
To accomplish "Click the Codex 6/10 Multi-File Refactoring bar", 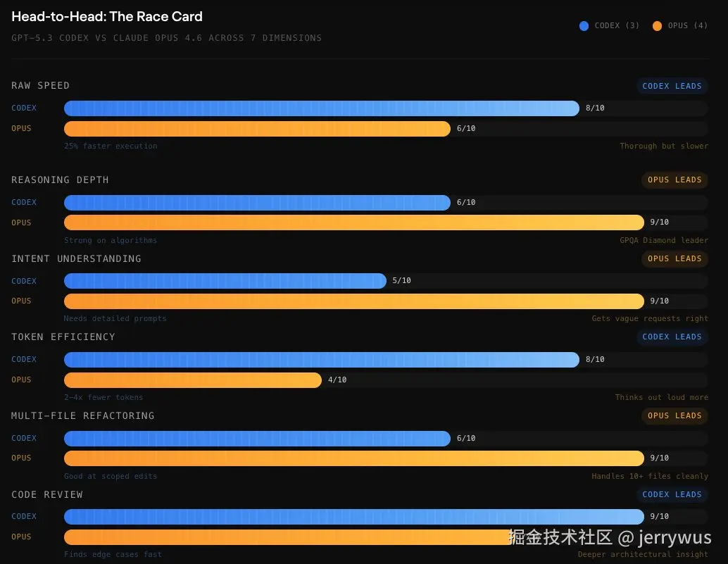I will coord(257,438).
